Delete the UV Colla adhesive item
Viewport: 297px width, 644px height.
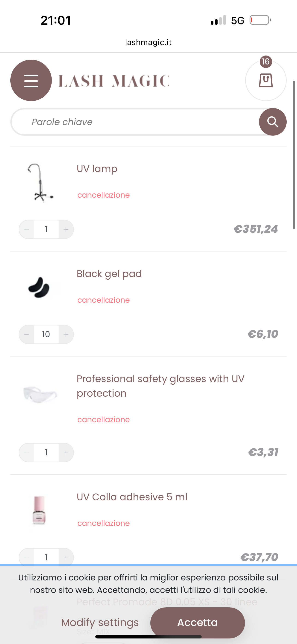click(104, 523)
